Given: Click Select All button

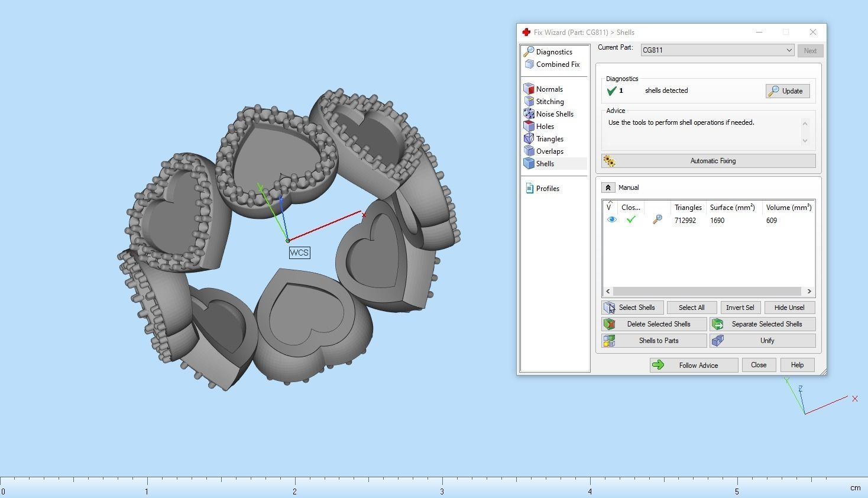Looking at the screenshot, I should pyautogui.click(x=691, y=308).
